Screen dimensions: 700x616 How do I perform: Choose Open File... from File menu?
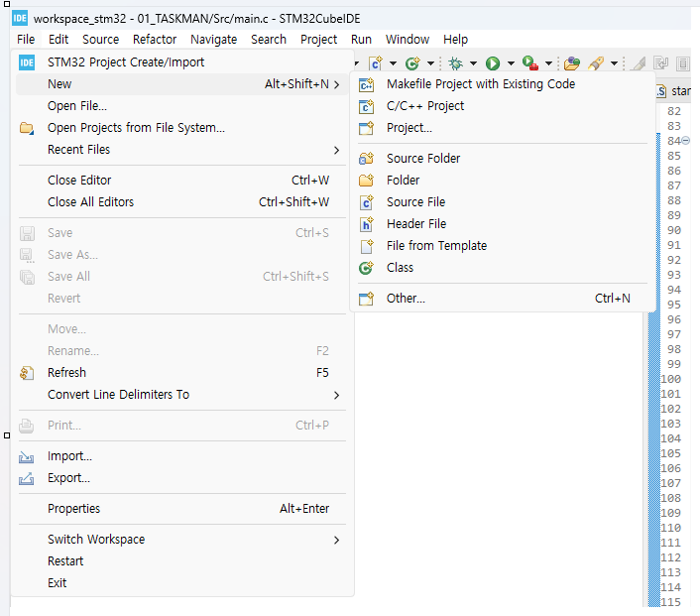[181, 106]
